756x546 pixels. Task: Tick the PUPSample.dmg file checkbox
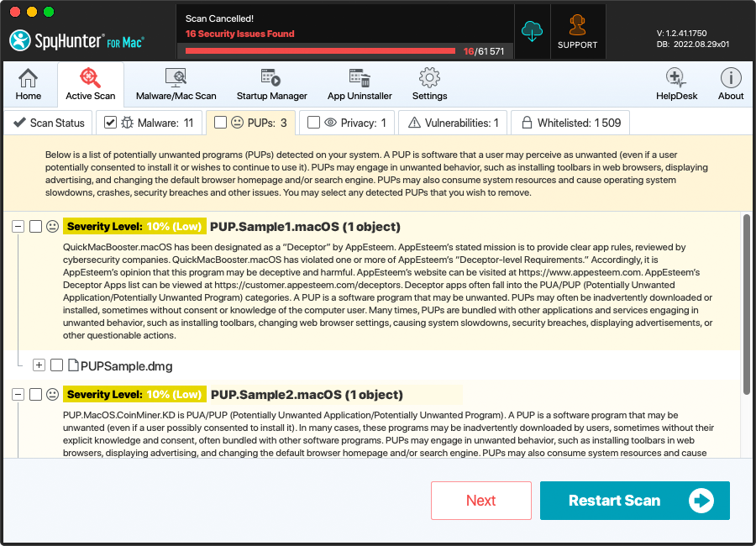[x=56, y=365]
